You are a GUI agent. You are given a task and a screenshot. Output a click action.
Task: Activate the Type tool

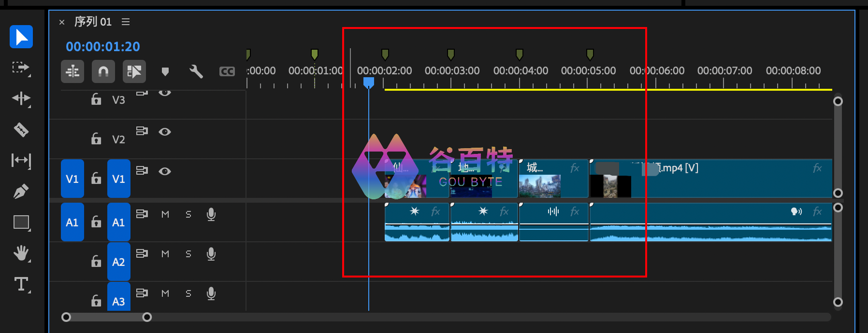21,284
